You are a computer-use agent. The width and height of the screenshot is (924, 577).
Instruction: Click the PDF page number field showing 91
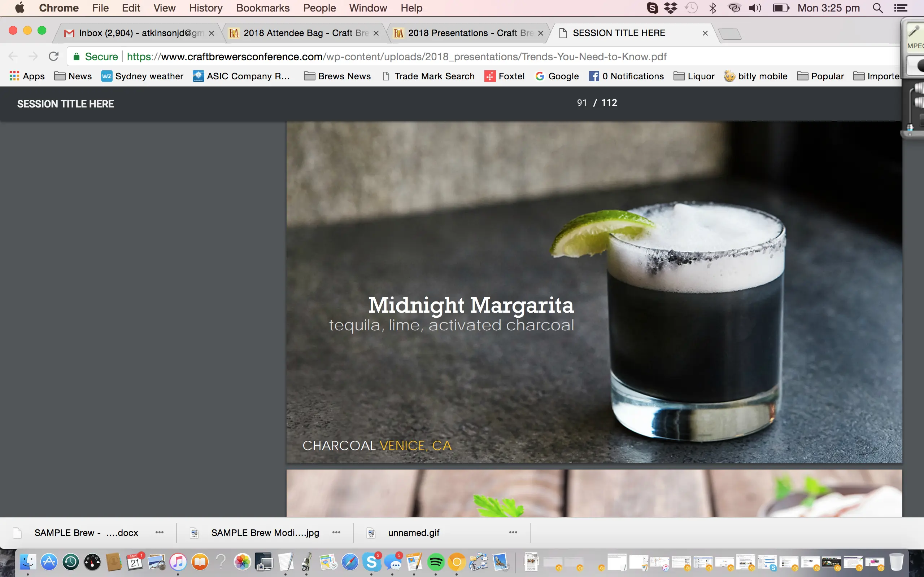[x=581, y=103]
